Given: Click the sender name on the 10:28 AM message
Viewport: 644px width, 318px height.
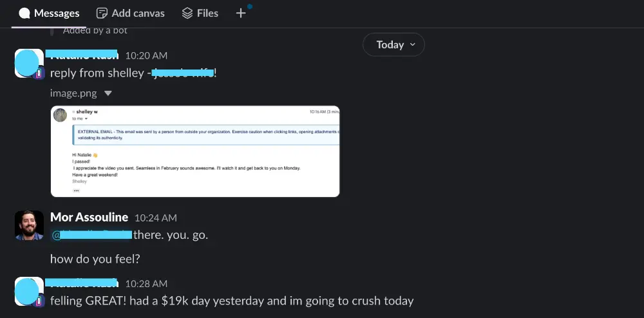Looking at the screenshot, I should tap(82, 283).
